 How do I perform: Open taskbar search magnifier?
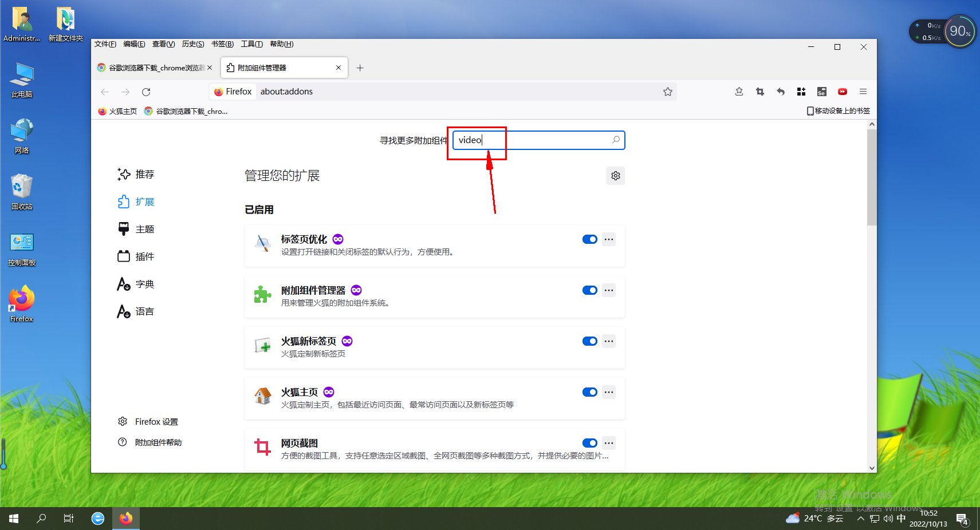pyautogui.click(x=41, y=519)
